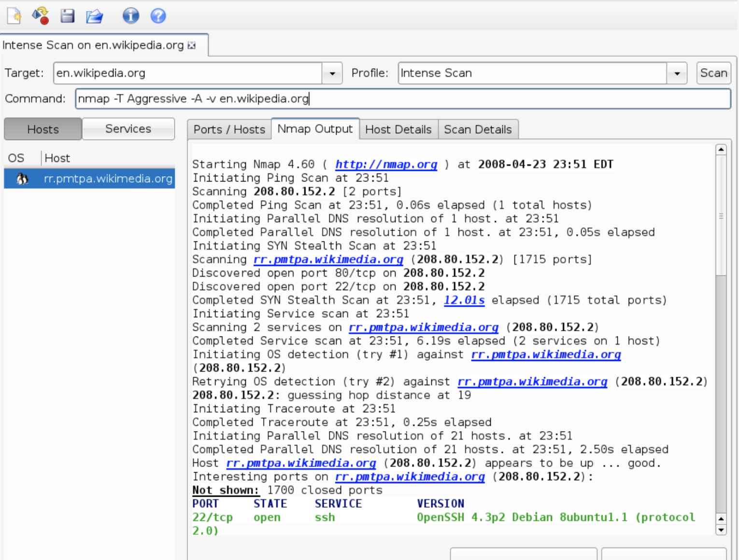Viewport: 739px width, 560px height.
Task: Expand the Target dropdown arrow
Action: [x=332, y=73]
